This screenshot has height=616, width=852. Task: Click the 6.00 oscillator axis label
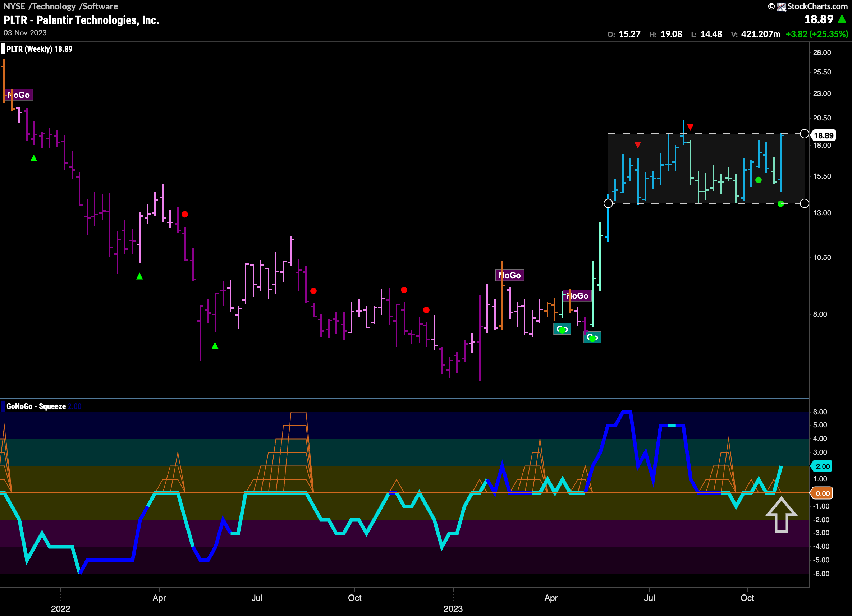pos(820,412)
